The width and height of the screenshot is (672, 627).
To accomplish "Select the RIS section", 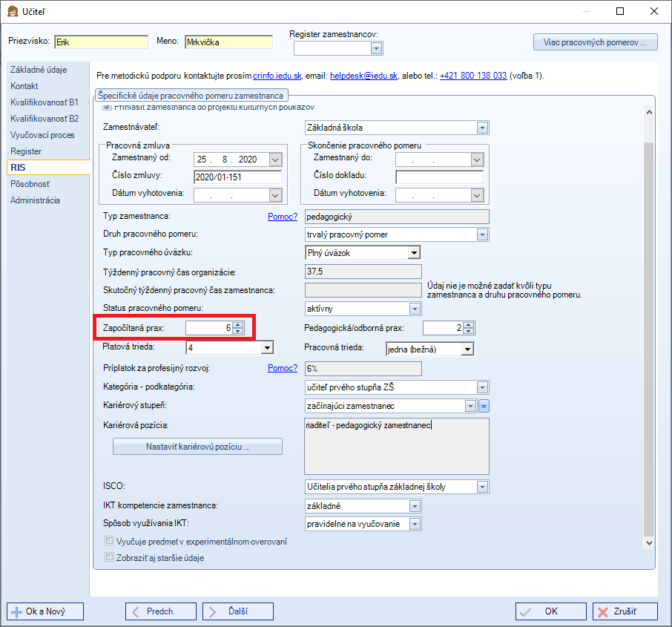I will (48, 167).
